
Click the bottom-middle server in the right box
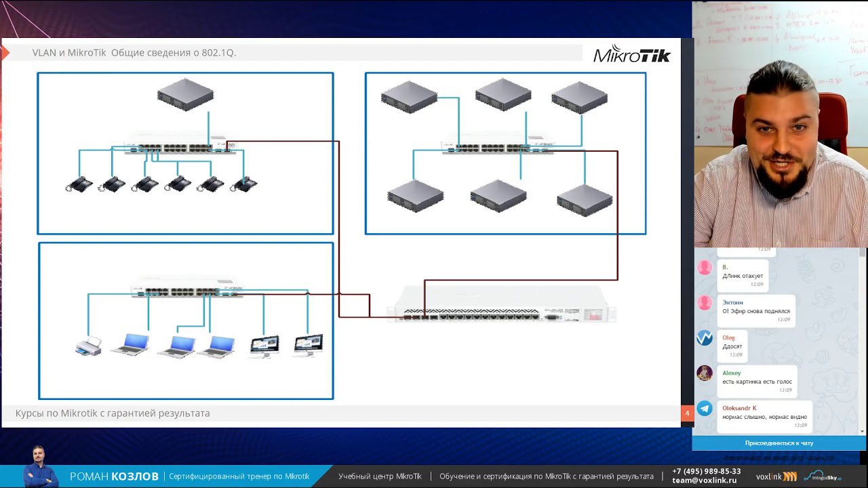[498, 196]
